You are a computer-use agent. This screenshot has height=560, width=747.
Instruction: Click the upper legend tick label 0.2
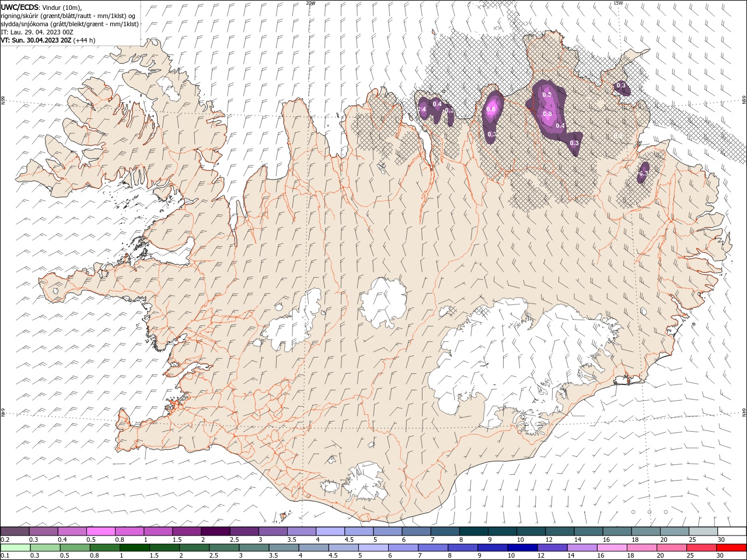pos(5,540)
